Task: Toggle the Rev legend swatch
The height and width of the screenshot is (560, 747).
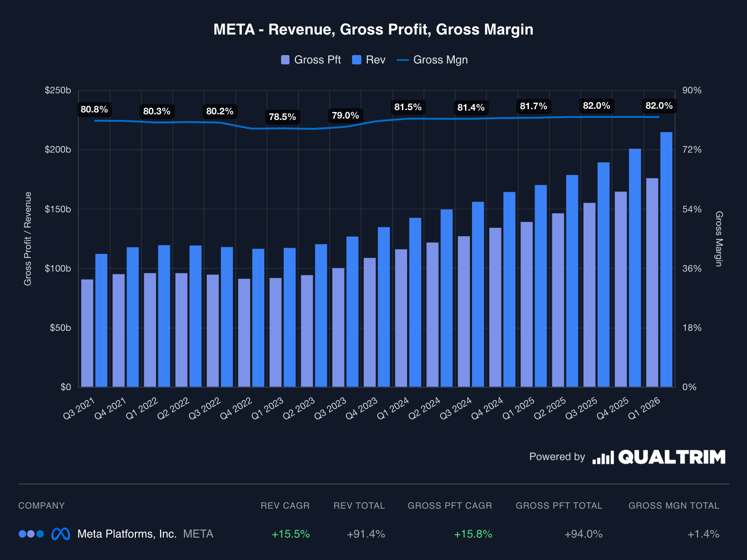Action: point(357,60)
